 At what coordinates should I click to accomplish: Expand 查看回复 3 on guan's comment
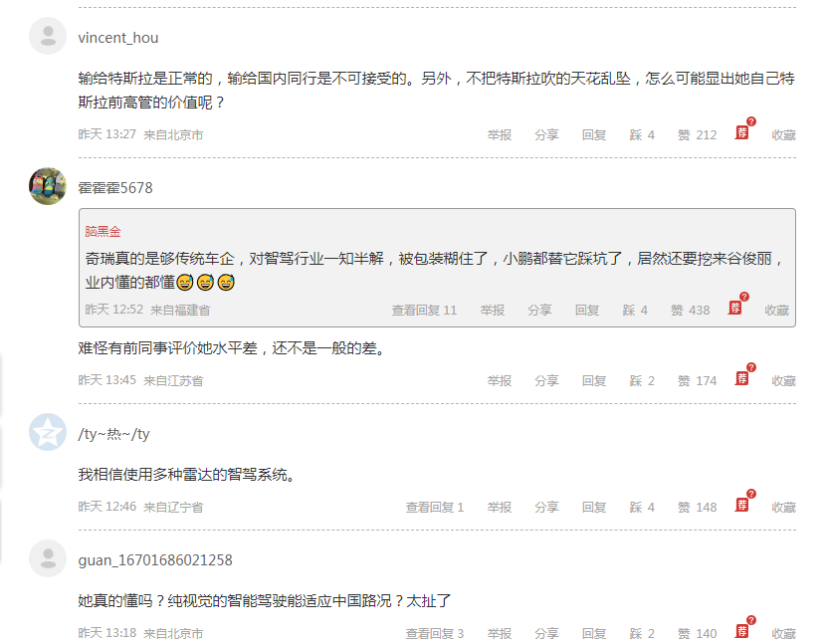click(x=435, y=633)
